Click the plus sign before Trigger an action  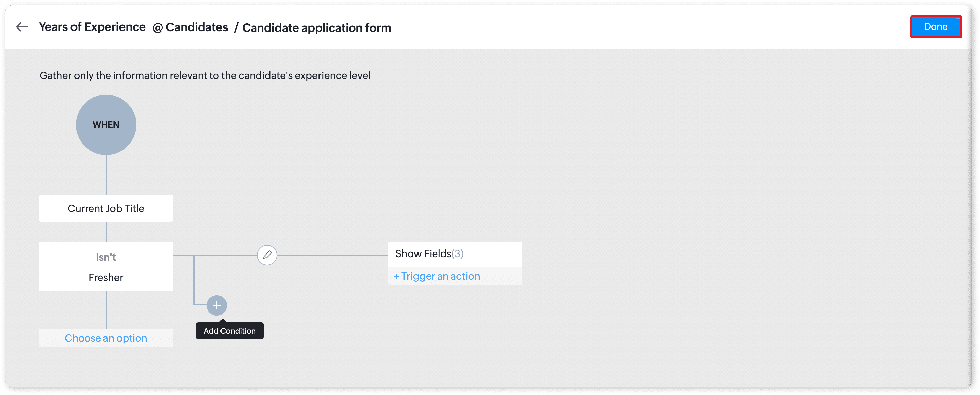(x=396, y=276)
